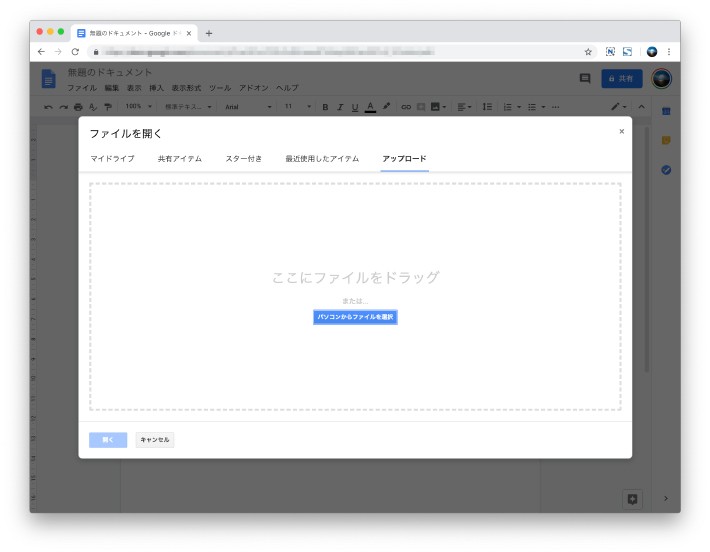The width and height of the screenshot is (710, 552).
Task: Click the browser address bar
Action: 344,52
